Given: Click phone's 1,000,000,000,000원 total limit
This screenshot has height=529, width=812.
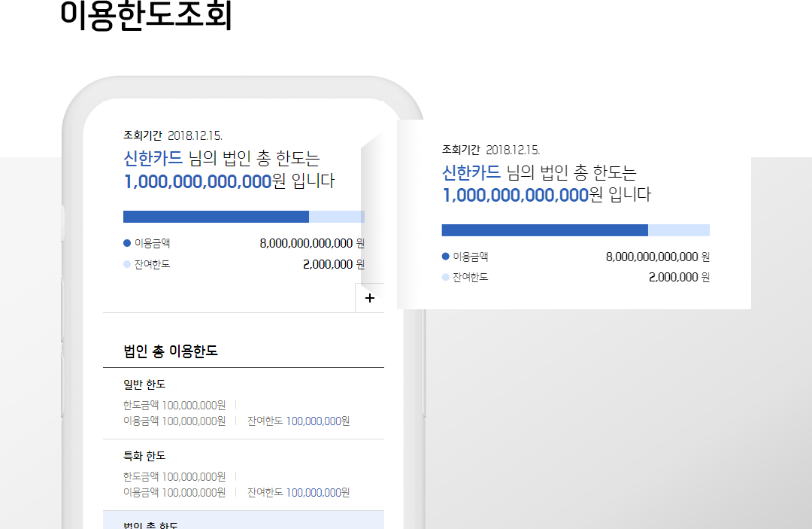Looking at the screenshot, I should pos(205,181).
